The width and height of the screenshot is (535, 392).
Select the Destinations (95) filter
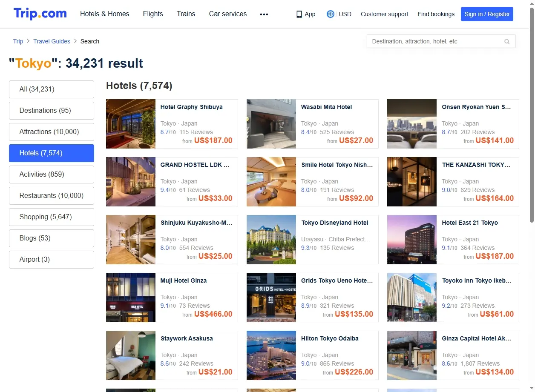[x=52, y=111]
